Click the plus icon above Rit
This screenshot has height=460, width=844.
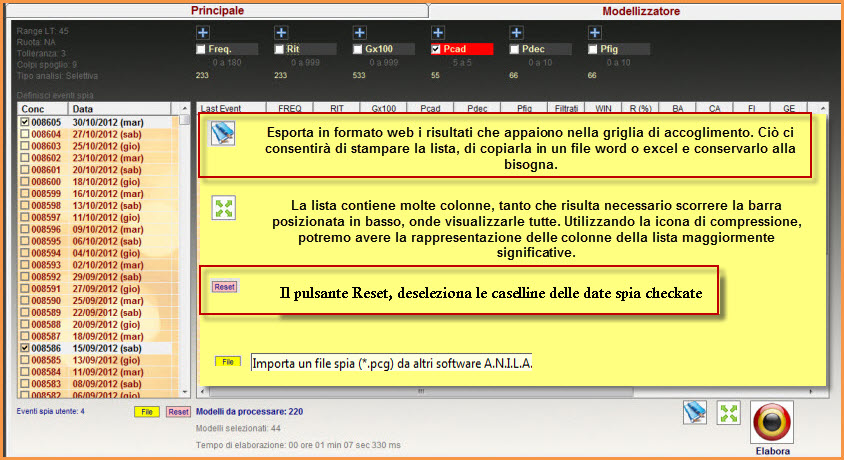(281, 33)
